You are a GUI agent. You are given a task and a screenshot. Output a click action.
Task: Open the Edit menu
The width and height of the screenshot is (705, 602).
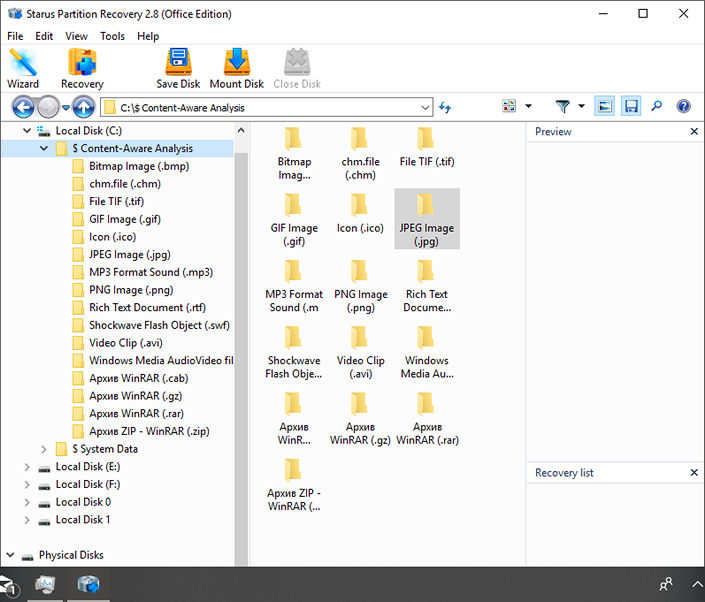44,36
